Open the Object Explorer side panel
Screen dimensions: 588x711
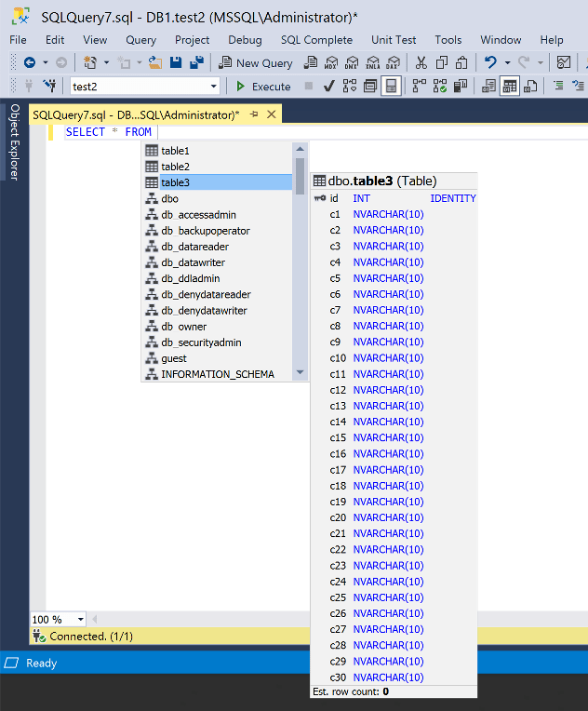[x=15, y=142]
